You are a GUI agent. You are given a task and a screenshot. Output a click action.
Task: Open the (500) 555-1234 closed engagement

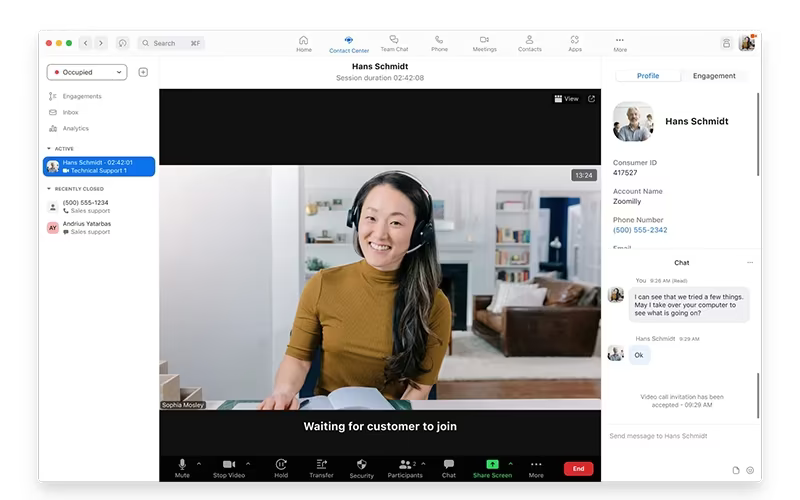(x=99, y=207)
